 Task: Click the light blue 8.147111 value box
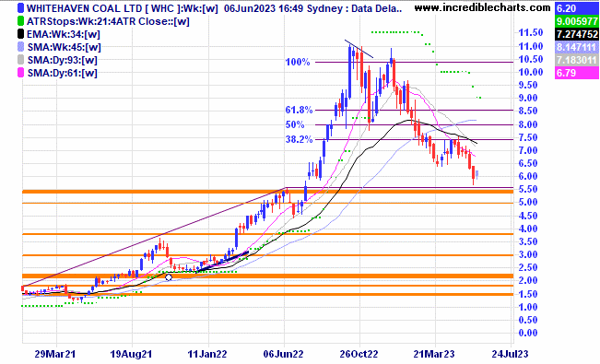coord(577,47)
